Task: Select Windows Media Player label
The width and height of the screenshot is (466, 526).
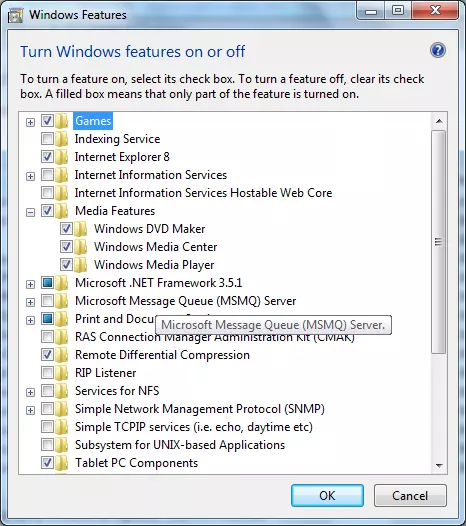Action: [x=154, y=265]
